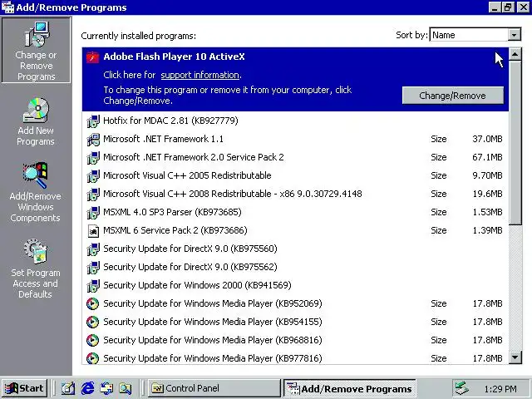Launch Internet Explorer from quick launch
The width and height of the screenshot is (532, 399).
point(87,388)
